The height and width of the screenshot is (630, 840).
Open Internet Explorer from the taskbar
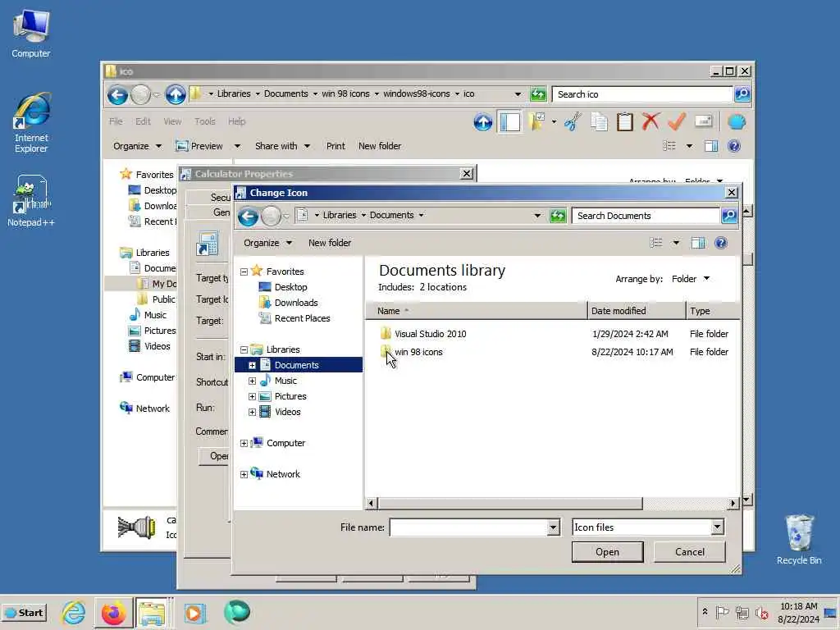click(73, 613)
